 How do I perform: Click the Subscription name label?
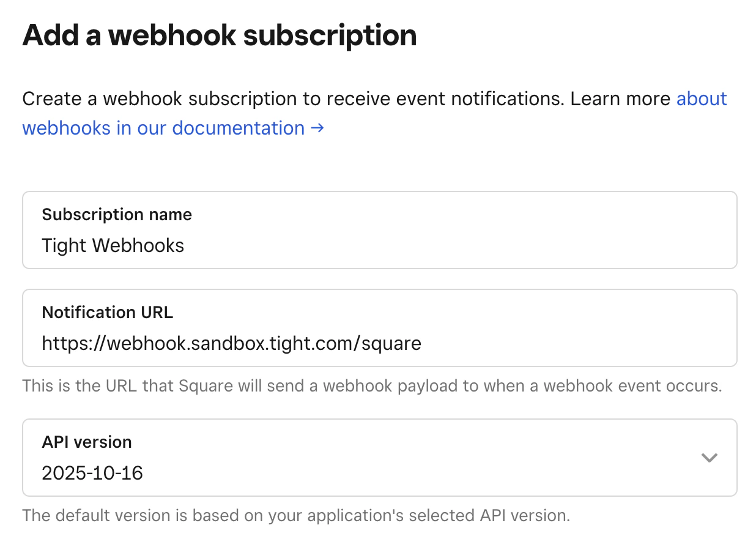tap(116, 215)
